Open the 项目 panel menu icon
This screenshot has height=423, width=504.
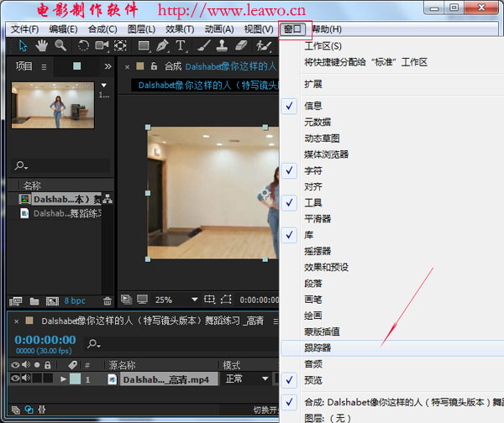(44, 67)
